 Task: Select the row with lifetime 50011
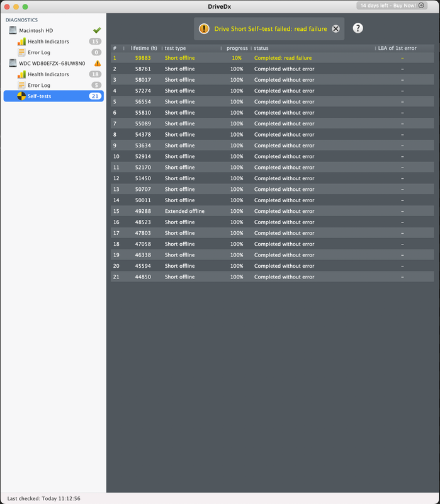273,200
